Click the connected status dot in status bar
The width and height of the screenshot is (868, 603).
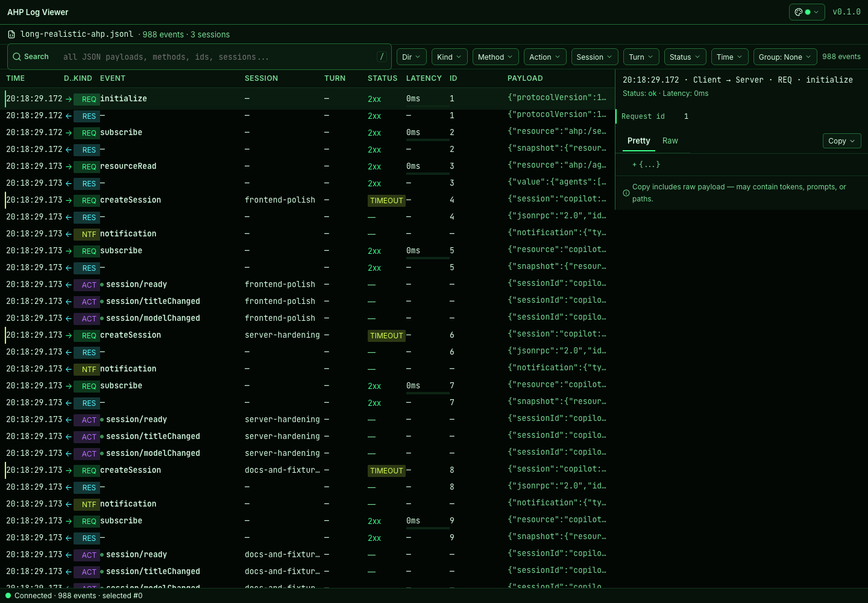click(x=8, y=596)
